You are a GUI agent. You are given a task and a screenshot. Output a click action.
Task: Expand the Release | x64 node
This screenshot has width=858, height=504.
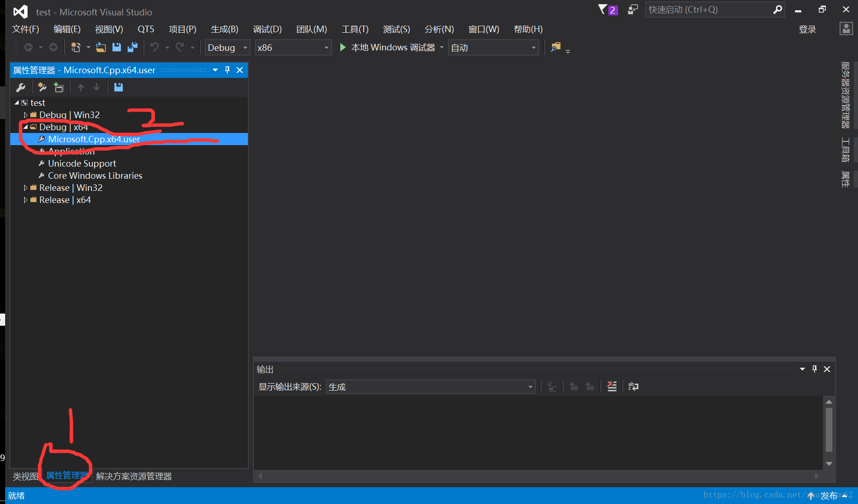[26, 200]
